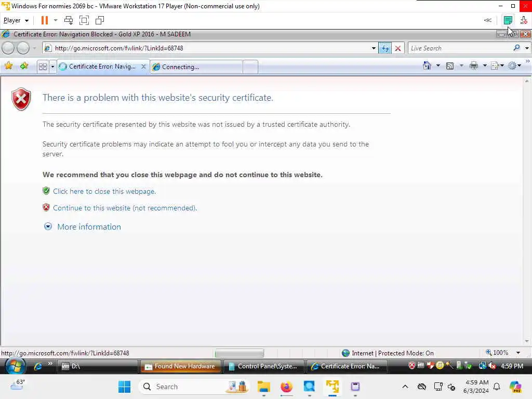Image resolution: width=532 pixels, height=399 pixels.
Task: Open File Explorer from host taskbar
Action: tap(263, 387)
